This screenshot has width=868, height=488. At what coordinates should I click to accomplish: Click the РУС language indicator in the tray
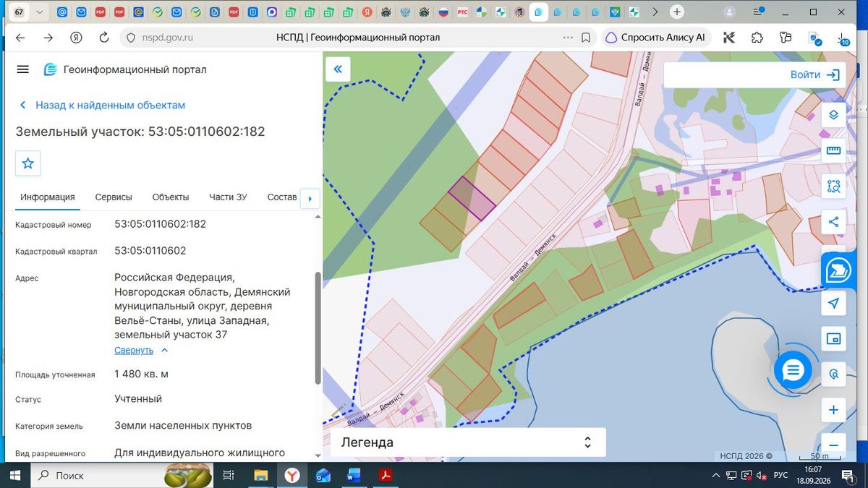coord(780,476)
